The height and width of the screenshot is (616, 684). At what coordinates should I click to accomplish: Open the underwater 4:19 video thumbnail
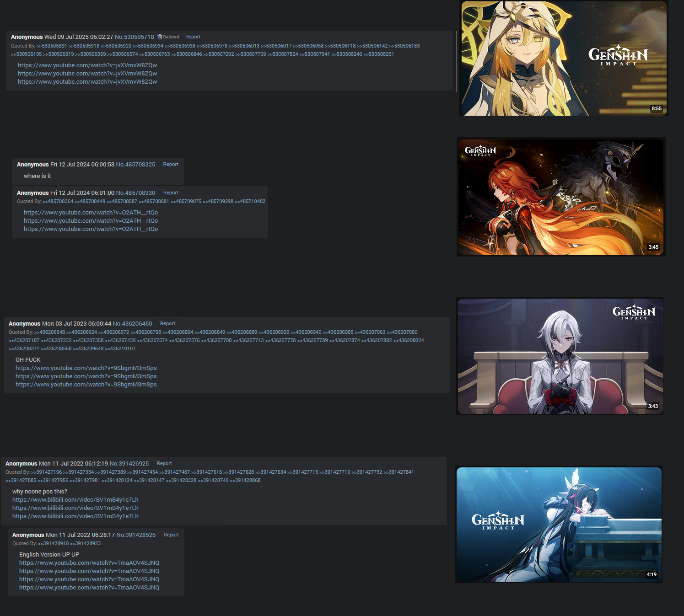(x=559, y=525)
